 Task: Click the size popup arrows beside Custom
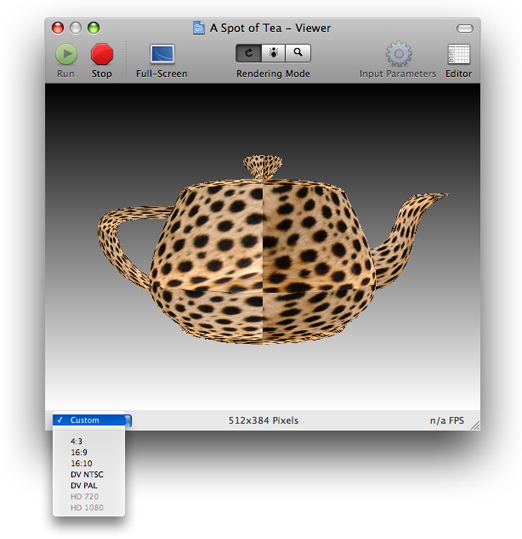pyautogui.click(x=128, y=420)
